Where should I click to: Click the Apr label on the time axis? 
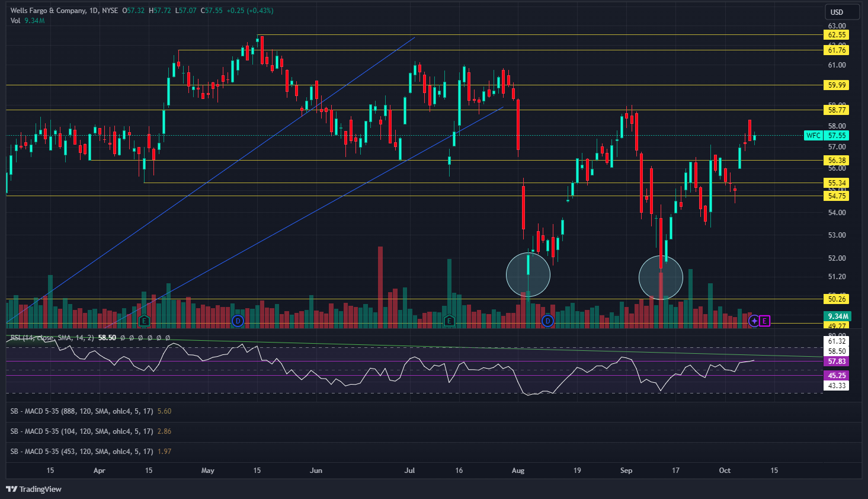100,471
